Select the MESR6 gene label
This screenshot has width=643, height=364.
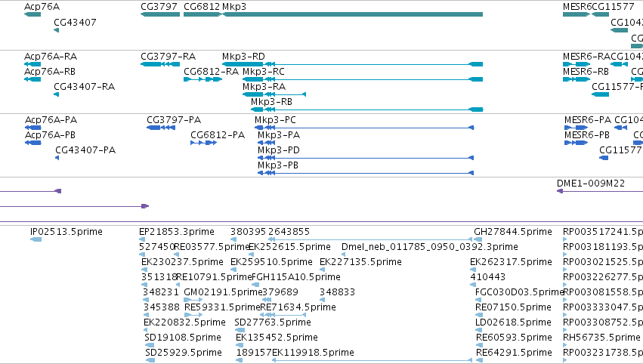[577, 7]
